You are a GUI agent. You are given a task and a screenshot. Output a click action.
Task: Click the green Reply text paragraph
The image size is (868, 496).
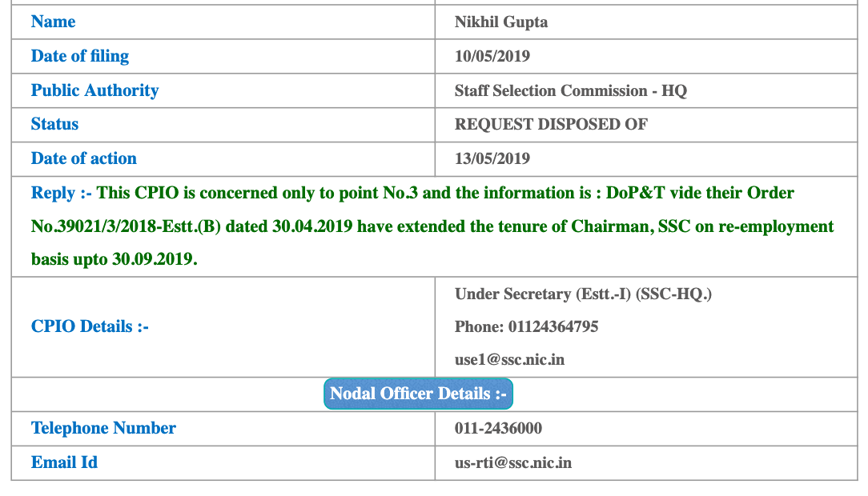pos(432,226)
